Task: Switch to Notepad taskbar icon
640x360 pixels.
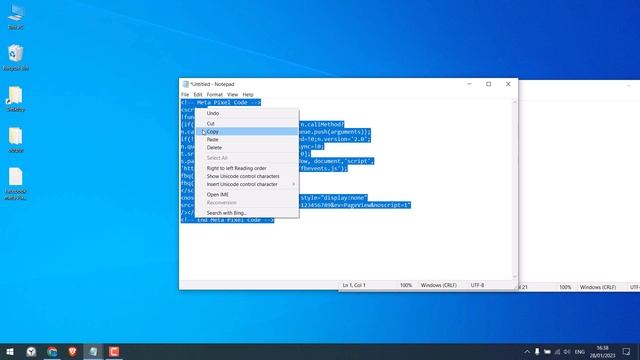Action: pos(93,351)
